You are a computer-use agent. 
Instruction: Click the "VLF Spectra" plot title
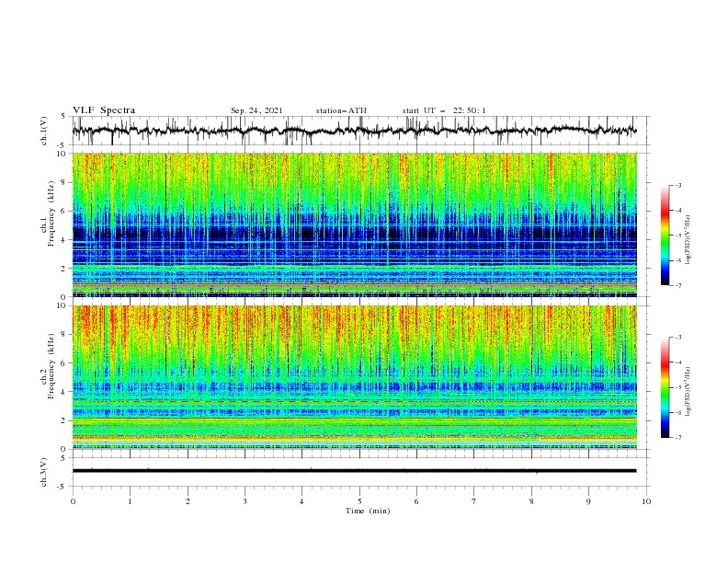click(104, 110)
